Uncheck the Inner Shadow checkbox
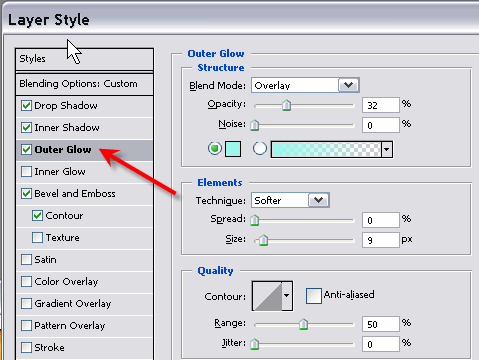Screen dimensions: 479x360 [26, 128]
